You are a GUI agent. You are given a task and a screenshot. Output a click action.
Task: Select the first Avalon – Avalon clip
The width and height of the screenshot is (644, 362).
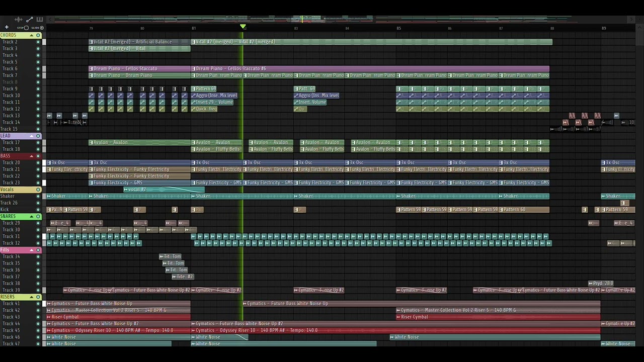140,142
